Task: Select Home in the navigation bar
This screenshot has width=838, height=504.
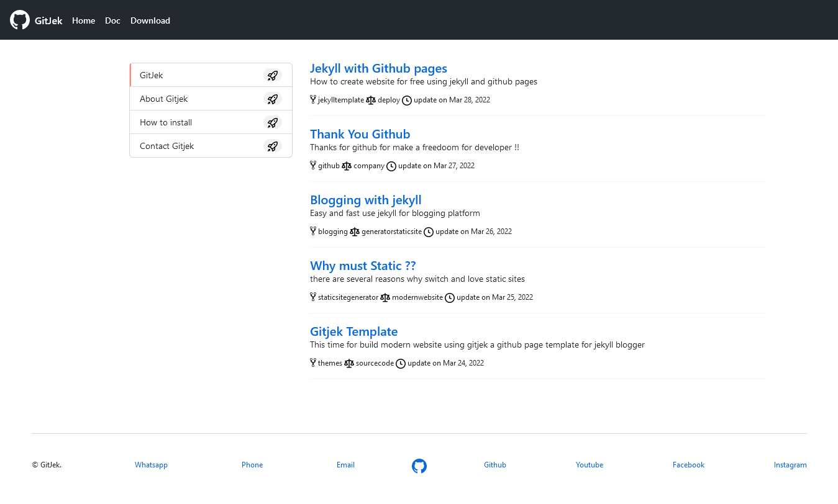Action: [83, 20]
